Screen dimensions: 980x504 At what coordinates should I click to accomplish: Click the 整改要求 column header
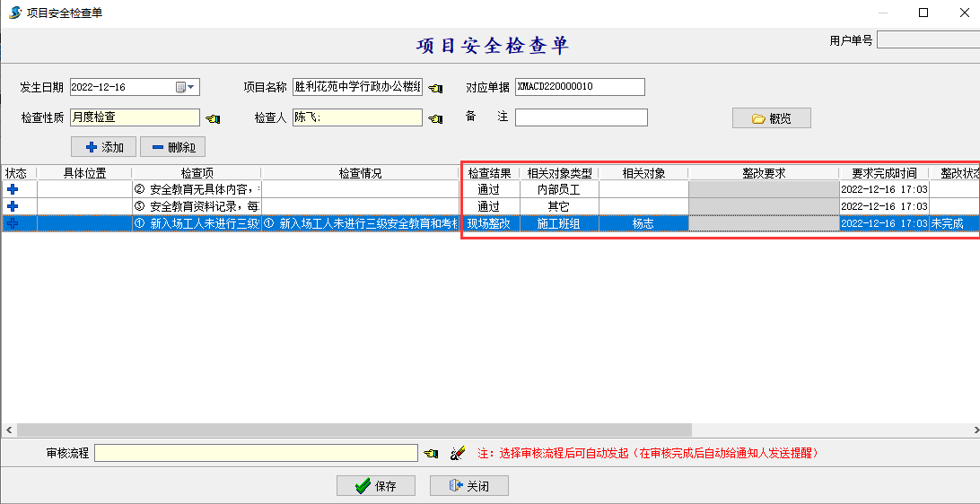(x=763, y=173)
